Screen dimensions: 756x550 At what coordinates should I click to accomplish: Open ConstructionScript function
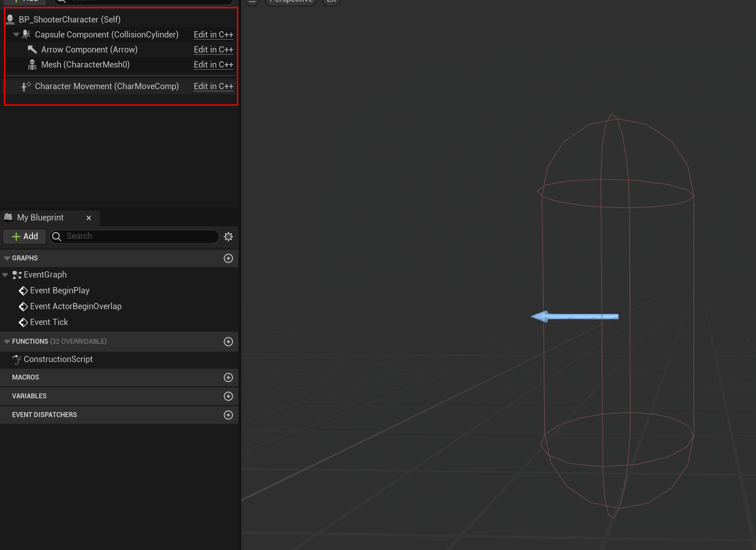point(58,359)
